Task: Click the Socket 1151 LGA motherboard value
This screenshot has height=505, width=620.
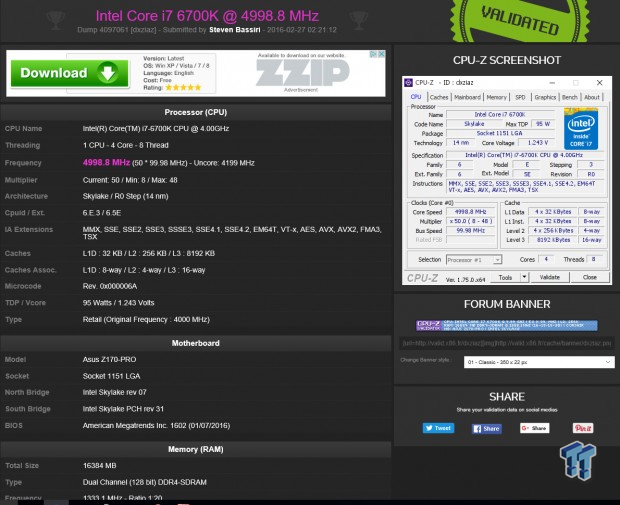Action: (x=112, y=376)
